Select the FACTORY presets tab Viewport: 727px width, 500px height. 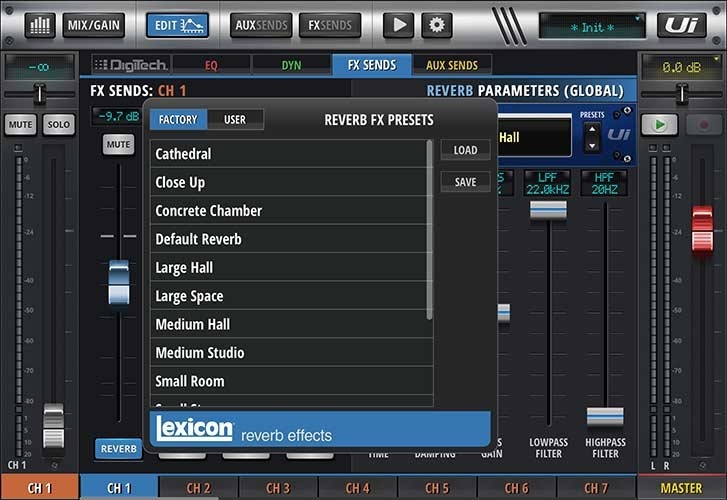point(178,120)
